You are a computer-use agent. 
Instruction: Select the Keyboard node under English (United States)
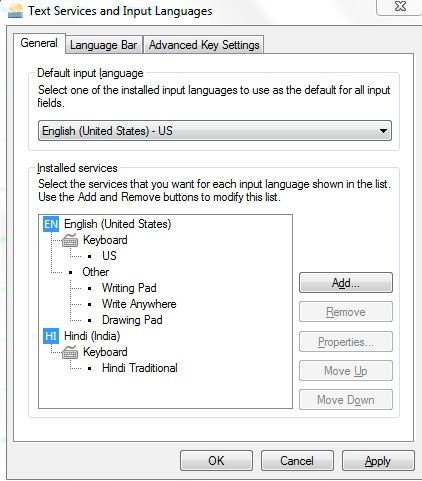(105, 240)
